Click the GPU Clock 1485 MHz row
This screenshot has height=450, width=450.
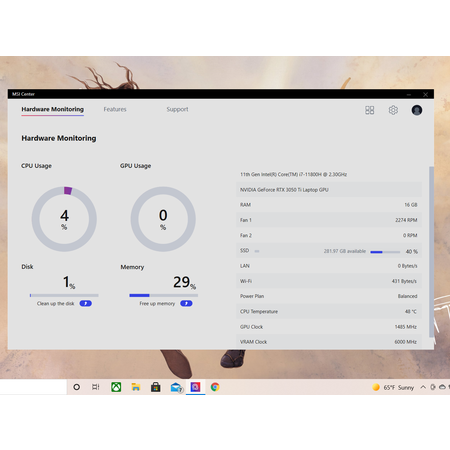pos(329,327)
